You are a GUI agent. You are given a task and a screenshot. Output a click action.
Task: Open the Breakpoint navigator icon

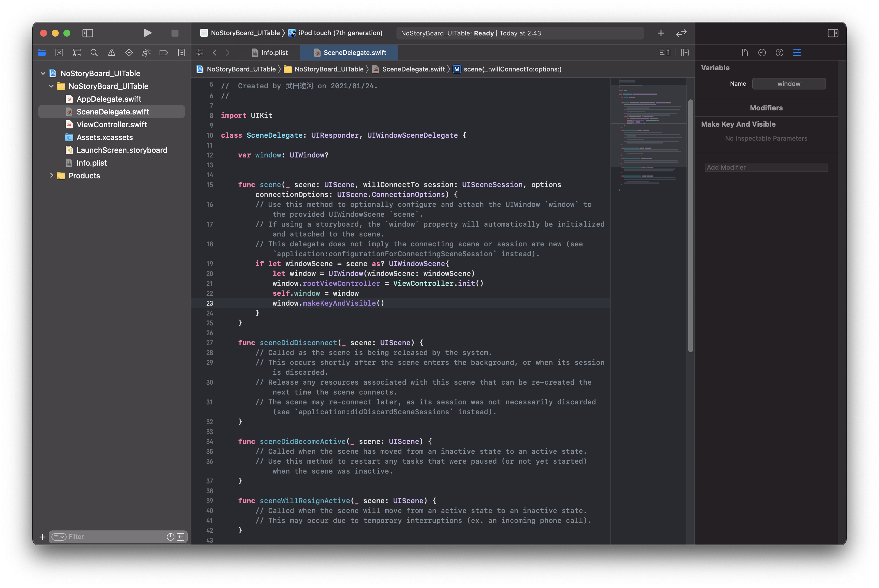click(164, 53)
